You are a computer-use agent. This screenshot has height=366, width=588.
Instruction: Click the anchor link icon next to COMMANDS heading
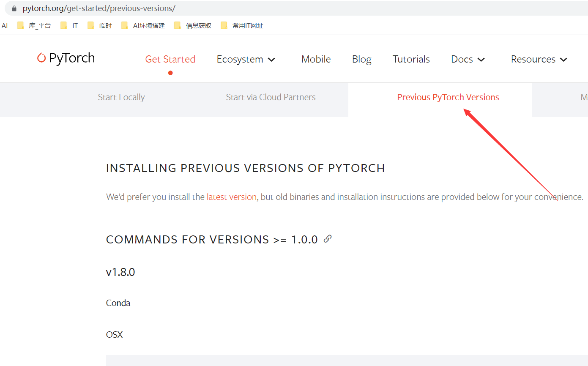point(327,239)
